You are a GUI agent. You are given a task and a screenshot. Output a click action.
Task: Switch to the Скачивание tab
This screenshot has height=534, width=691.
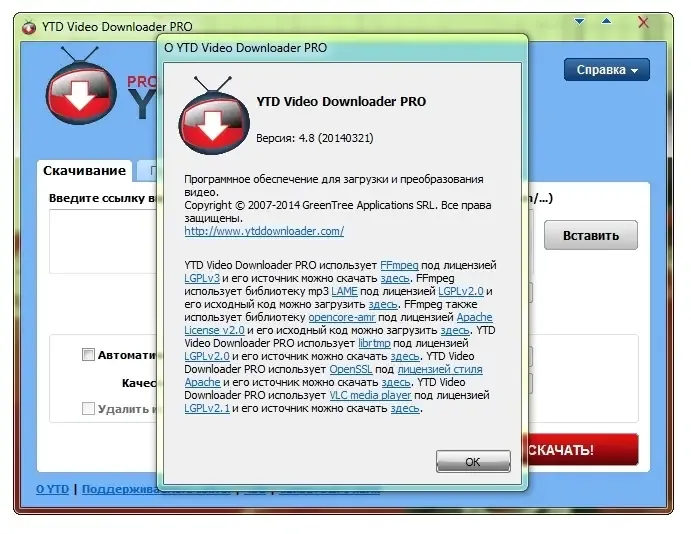click(x=84, y=171)
